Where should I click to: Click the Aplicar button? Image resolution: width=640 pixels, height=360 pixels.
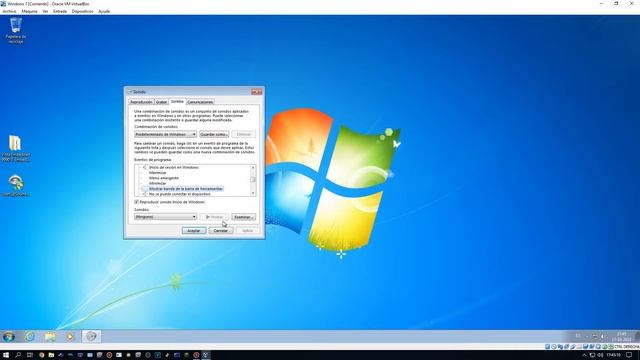[247, 231]
